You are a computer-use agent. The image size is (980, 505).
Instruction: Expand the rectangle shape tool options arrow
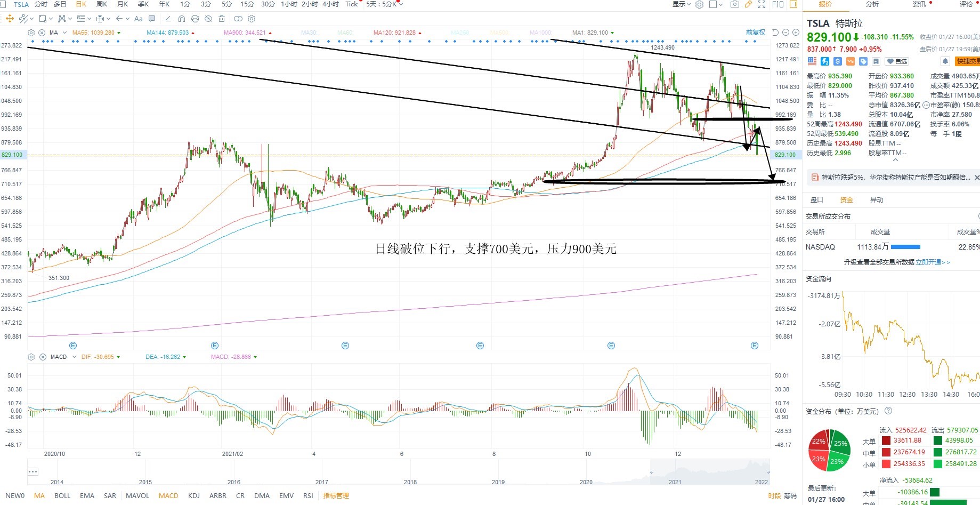click(51, 19)
